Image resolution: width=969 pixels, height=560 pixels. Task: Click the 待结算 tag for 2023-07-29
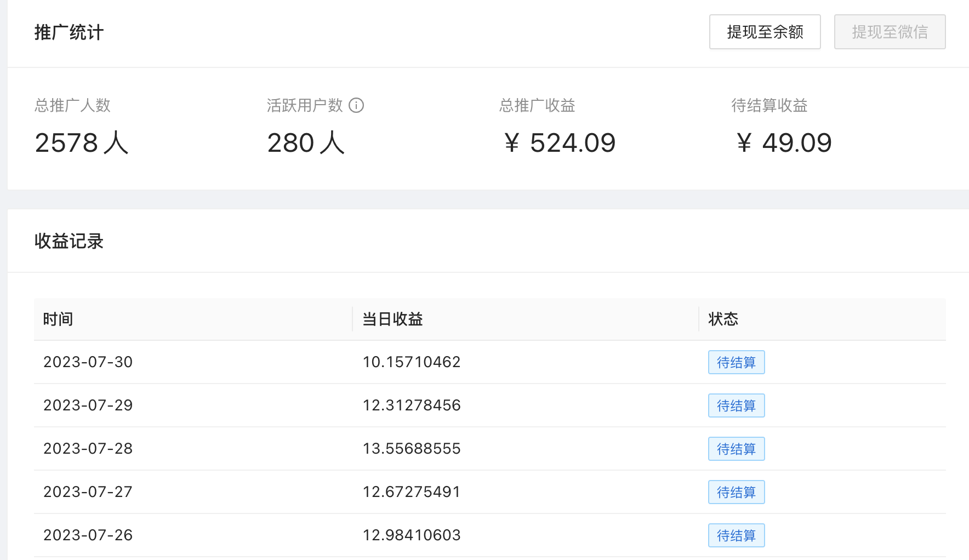pos(736,405)
